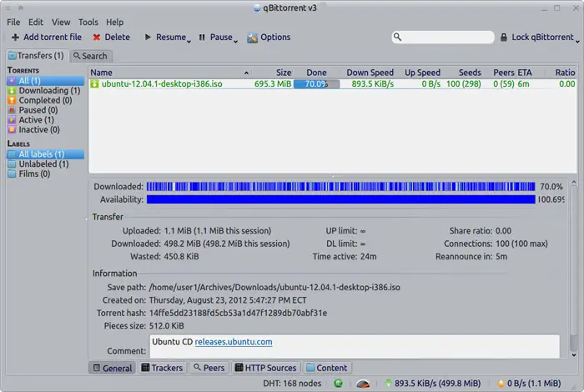Click the red Paused filter icon
584x392 pixels.
[x=12, y=110]
